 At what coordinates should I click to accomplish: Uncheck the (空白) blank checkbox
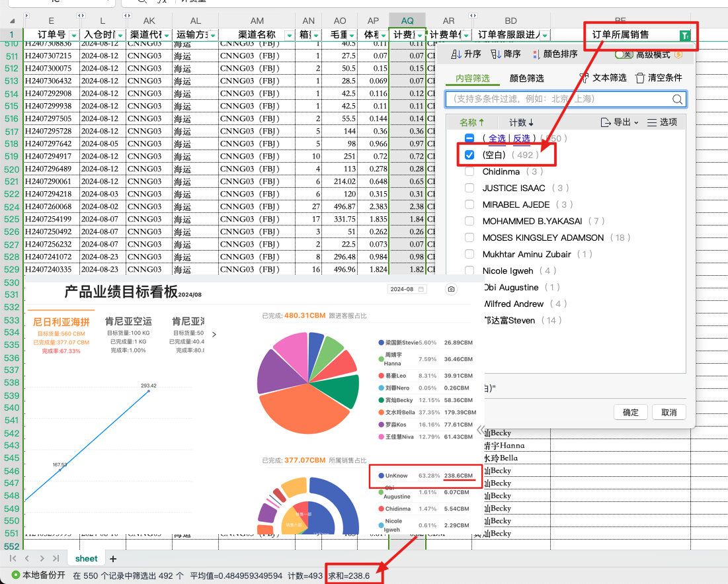coord(469,155)
